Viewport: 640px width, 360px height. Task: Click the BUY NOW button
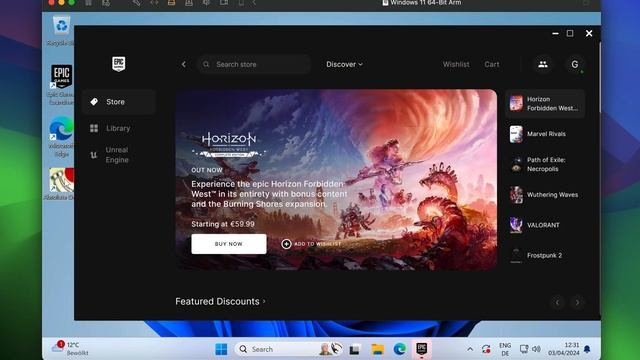[x=229, y=244]
